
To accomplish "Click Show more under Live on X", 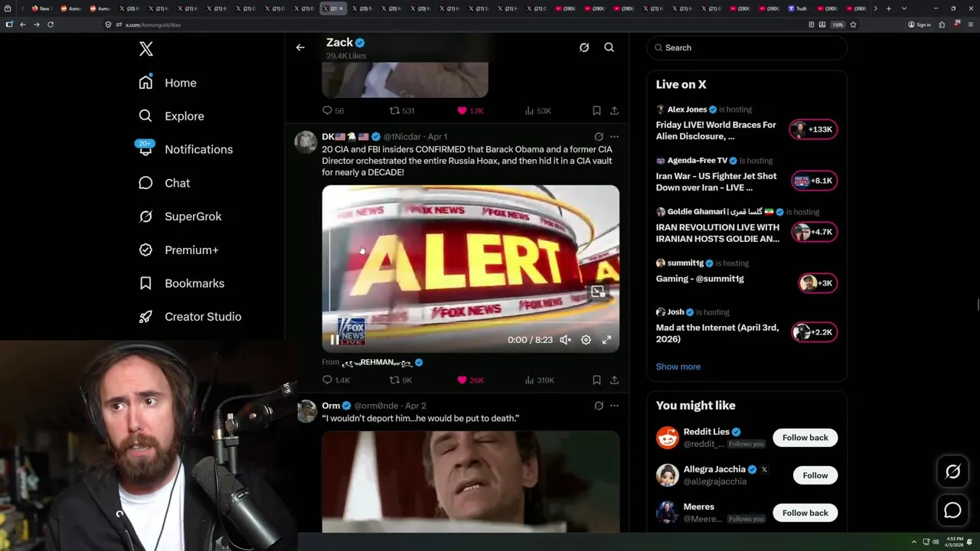I will tap(678, 367).
